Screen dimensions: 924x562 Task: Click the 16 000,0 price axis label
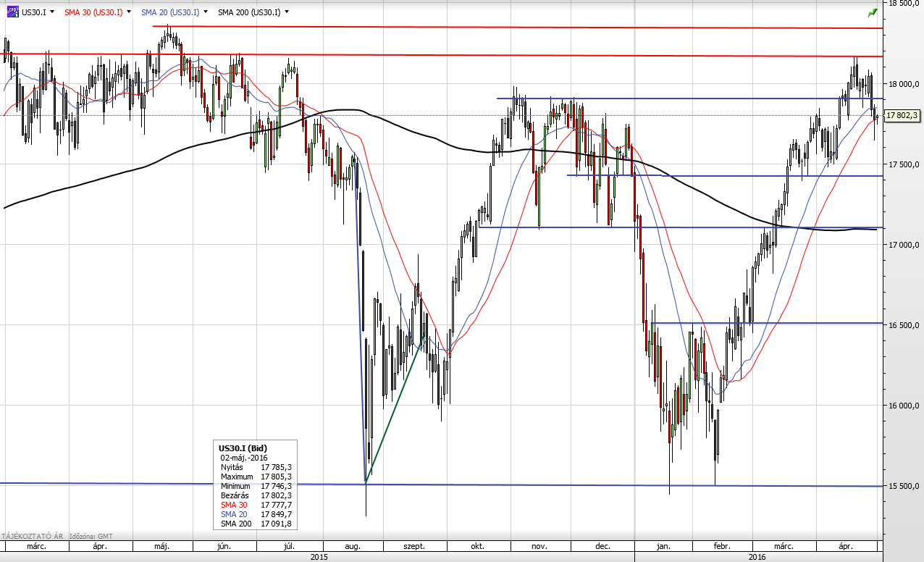(902, 406)
